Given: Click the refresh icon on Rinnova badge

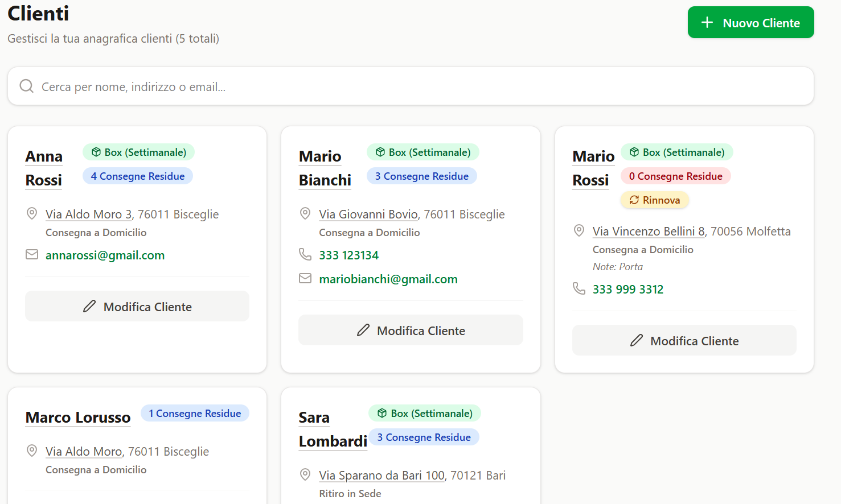Looking at the screenshot, I should point(634,200).
